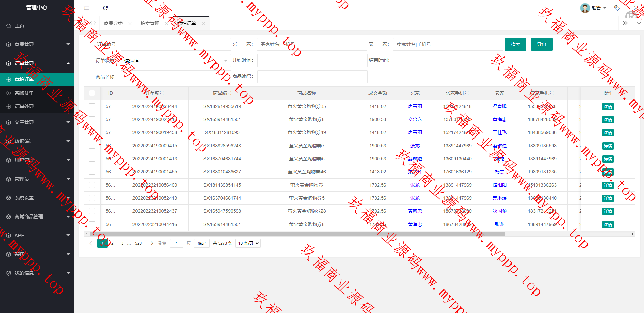The height and width of the screenshot is (313, 644).
Task: Open the 订单状态 dropdown
Action: coord(176,61)
